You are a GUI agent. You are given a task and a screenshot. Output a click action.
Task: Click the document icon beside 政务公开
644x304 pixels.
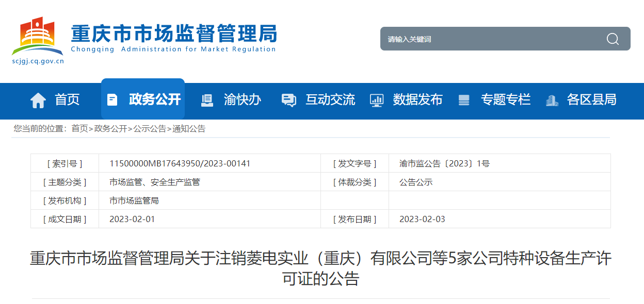[x=112, y=99]
